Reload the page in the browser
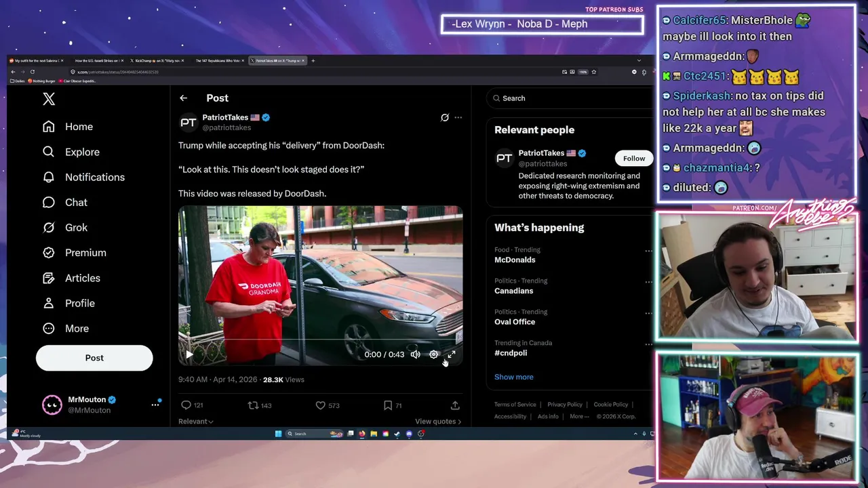 click(33, 72)
